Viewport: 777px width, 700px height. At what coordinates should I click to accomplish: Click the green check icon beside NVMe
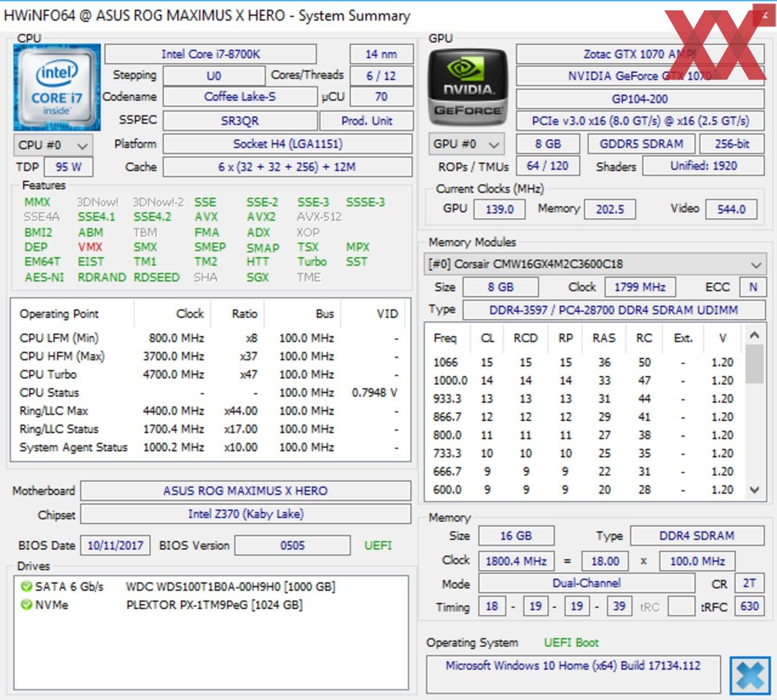tap(26, 605)
